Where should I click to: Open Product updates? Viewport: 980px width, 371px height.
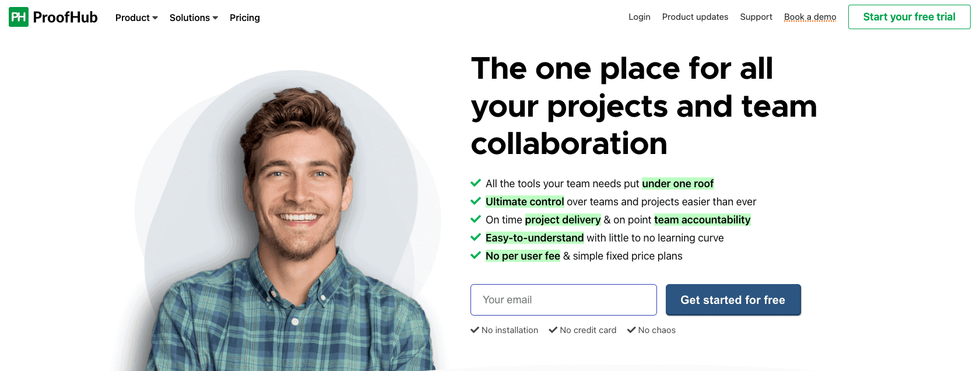[695, 17]
